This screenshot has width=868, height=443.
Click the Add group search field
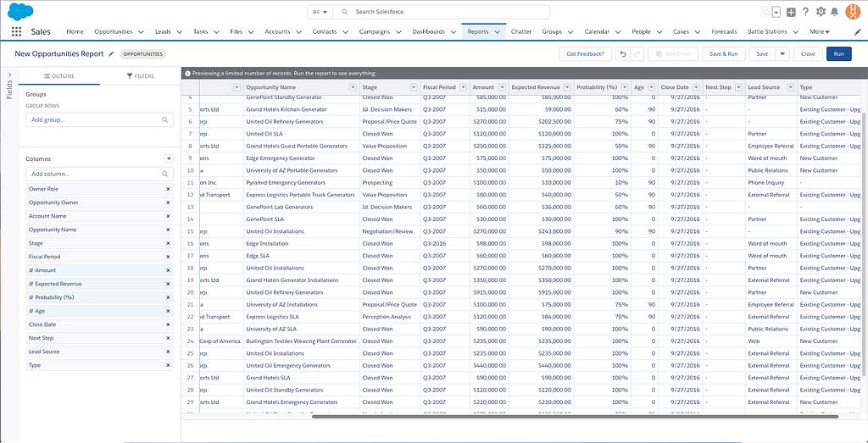[99, 119]
